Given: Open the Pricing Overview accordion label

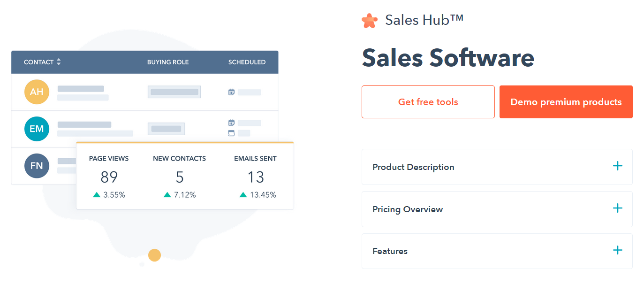Looking at the screenshot, I should pos(408,209).
